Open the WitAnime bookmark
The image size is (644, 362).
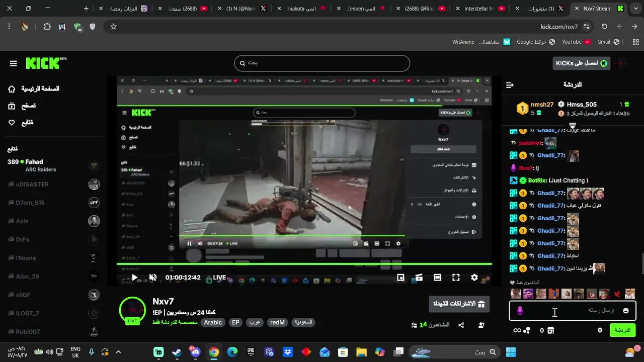pos(481,42)
